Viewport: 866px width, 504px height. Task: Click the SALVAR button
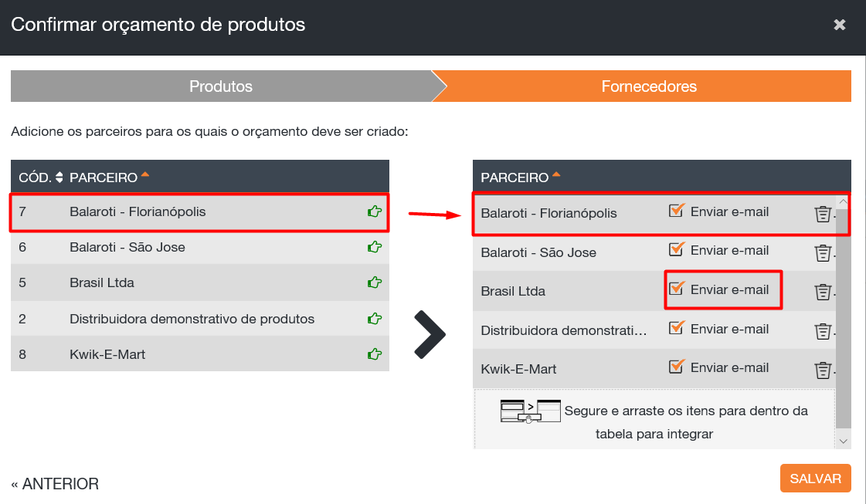(815, 479)
